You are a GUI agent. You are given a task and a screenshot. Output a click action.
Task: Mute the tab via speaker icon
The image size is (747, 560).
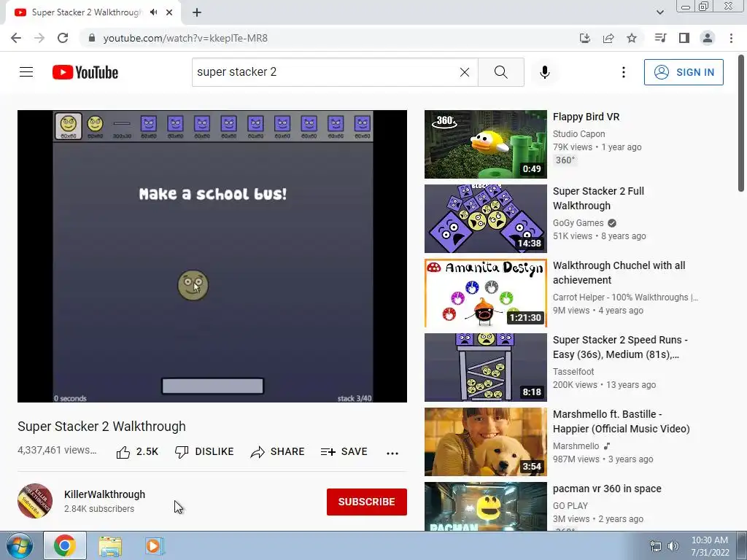click(x=153, y=12)
